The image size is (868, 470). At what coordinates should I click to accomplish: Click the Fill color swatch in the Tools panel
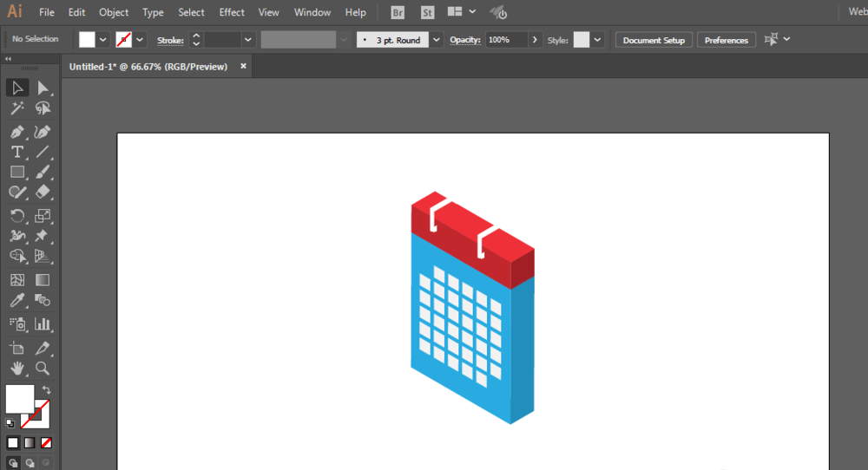(x=19, y=399)
